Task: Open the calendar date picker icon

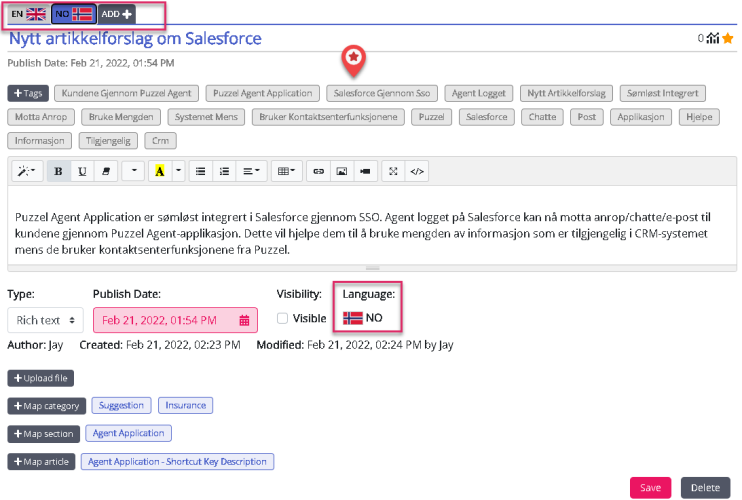Action: click(x=244, y=321)
